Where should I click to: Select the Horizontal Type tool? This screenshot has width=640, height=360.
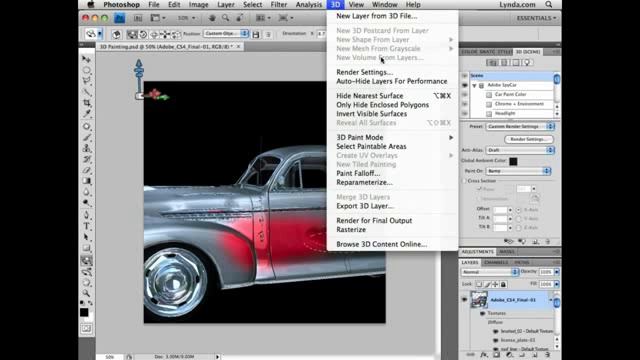87,226
